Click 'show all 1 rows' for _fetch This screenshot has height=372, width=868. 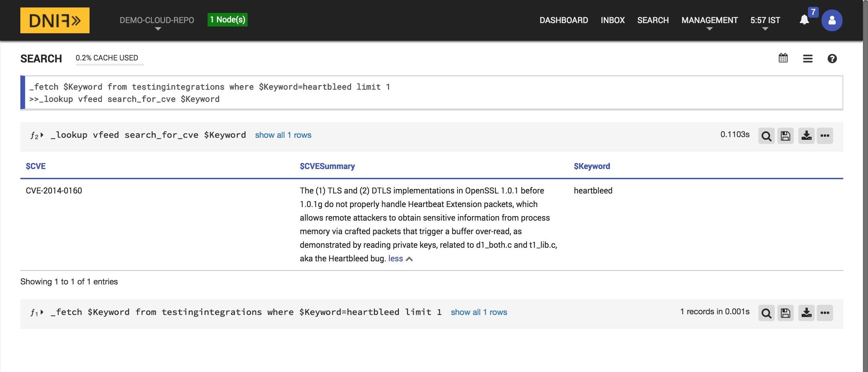click(479, 312)
